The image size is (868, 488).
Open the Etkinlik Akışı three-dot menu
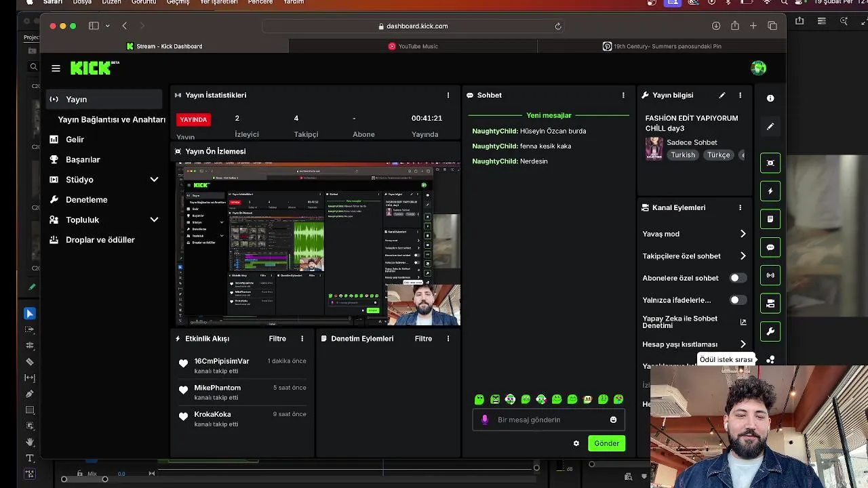click(302, 339)
